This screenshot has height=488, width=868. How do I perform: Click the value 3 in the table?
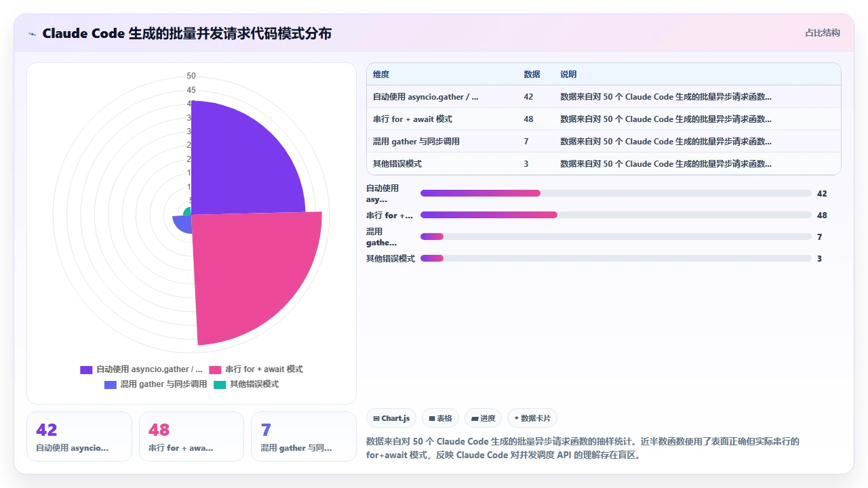[x=526, y=164]
